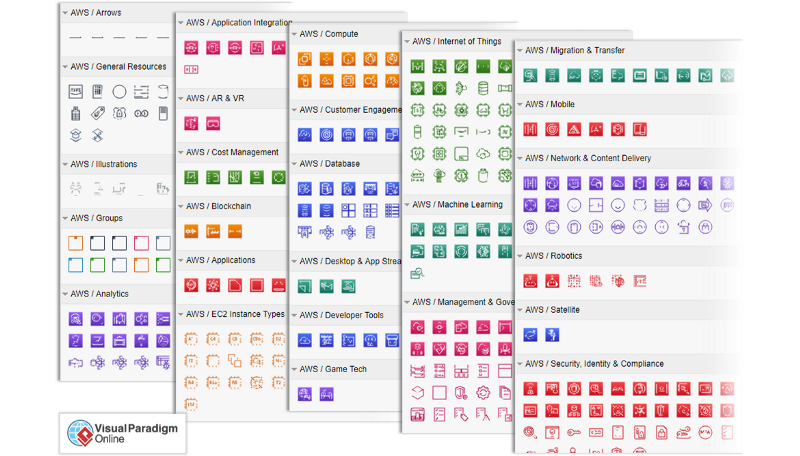Select the first green icon in Cost Management
The image size is (800, 456).
click(190, 177)
